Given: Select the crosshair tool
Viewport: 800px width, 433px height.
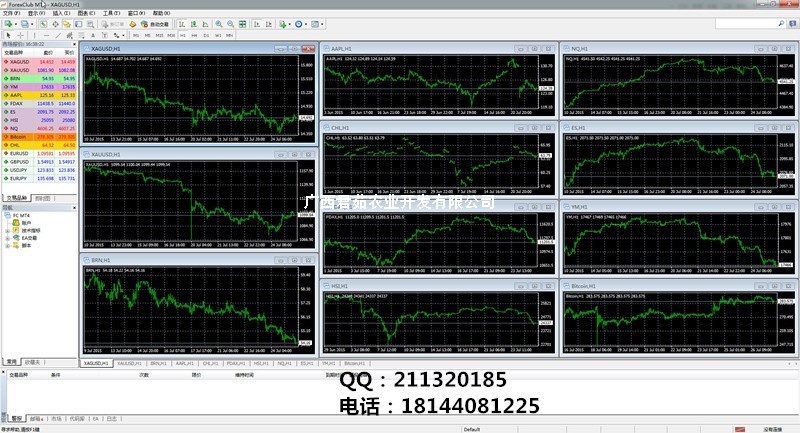Looking at the screenshot, I should pos(20,35).
